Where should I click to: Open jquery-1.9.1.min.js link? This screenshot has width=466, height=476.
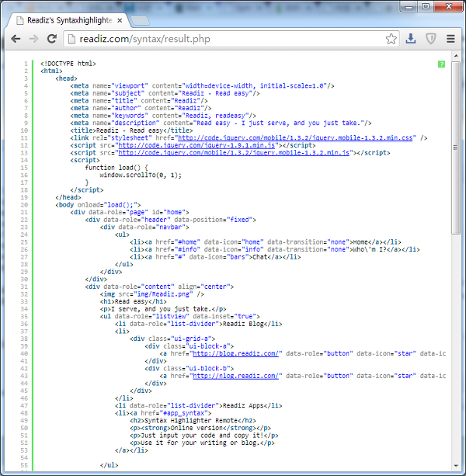click(196, 145)
